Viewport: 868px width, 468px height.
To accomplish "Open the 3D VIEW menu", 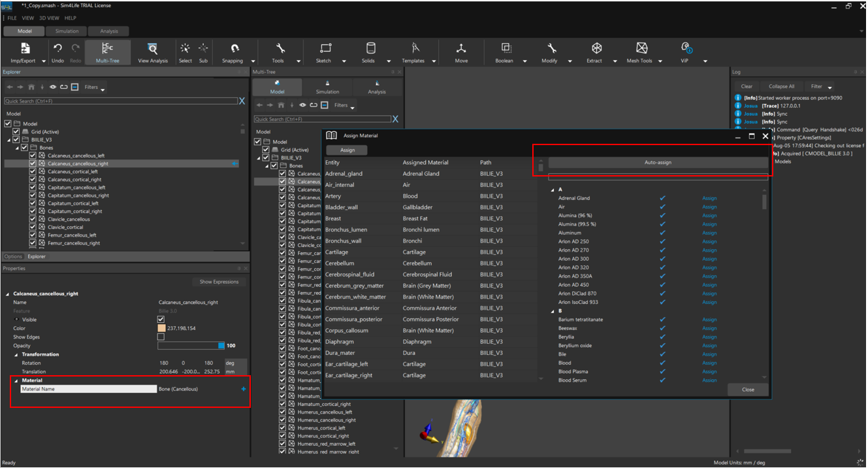I will [49, 18].
